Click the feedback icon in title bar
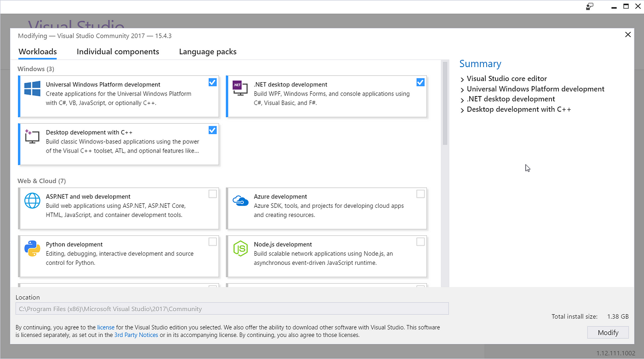The image size is (644, 359). [590, 6]
